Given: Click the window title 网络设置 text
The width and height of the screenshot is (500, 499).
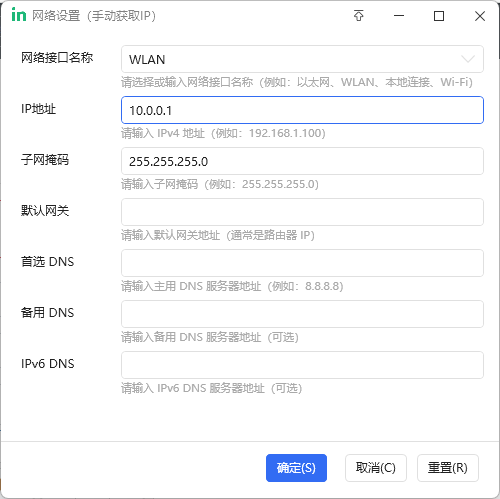Looking at the screenshot, I should click(x=56, y=16).
